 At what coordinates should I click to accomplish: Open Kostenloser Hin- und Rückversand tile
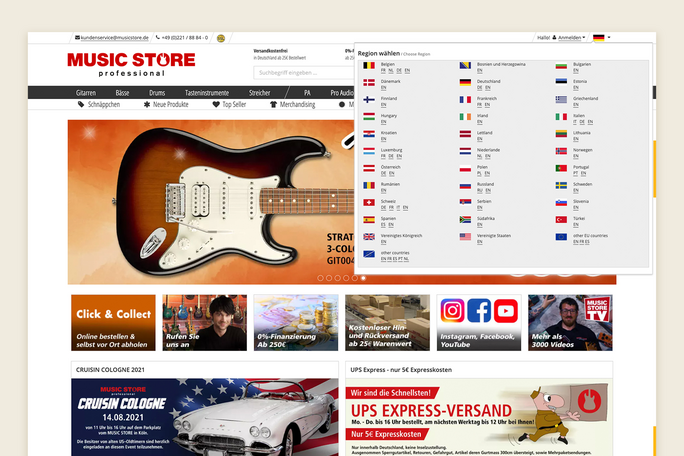[x=387, y=322]
